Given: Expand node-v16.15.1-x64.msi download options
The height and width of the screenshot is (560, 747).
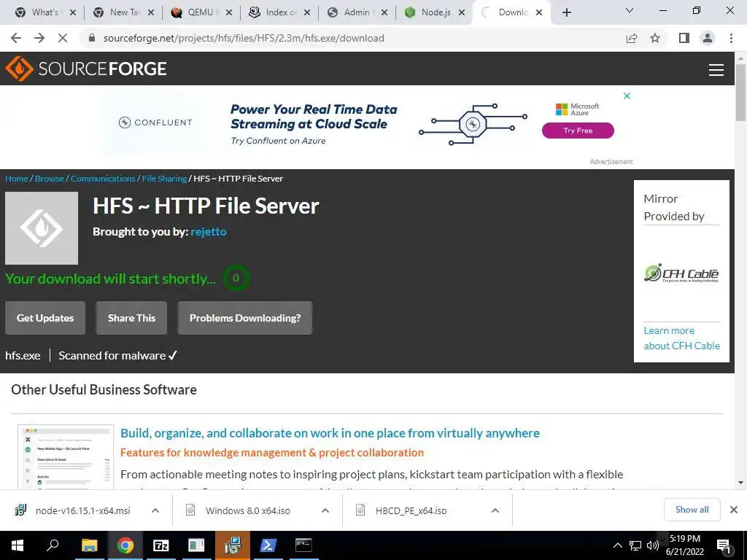Looking at the screenshot, I should click(x=155, y=510).
